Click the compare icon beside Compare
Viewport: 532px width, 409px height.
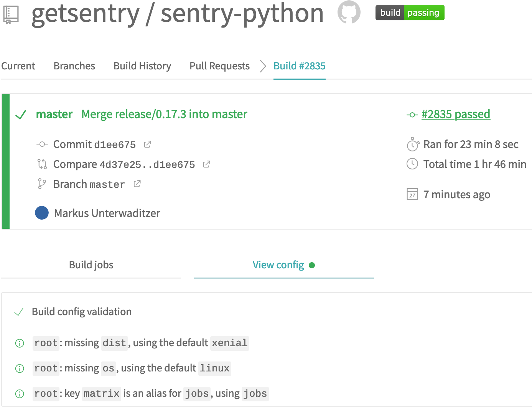pyautogui.click(x=42, y=164)
